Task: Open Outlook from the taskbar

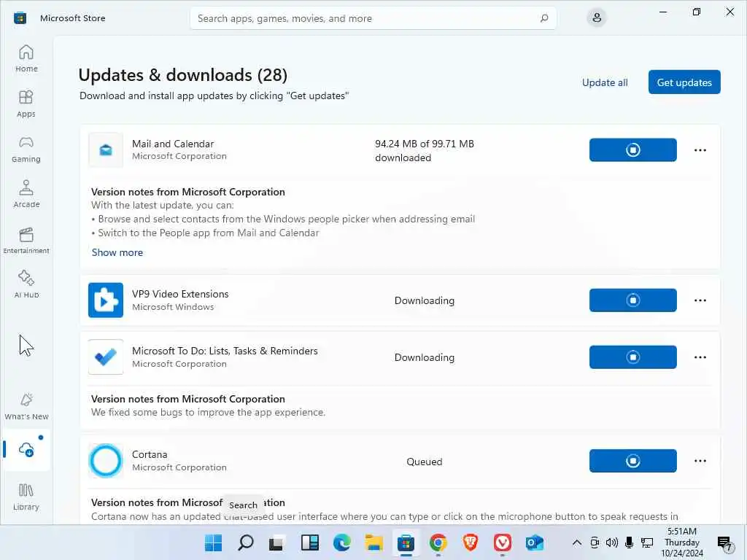Action: (535, 542)
